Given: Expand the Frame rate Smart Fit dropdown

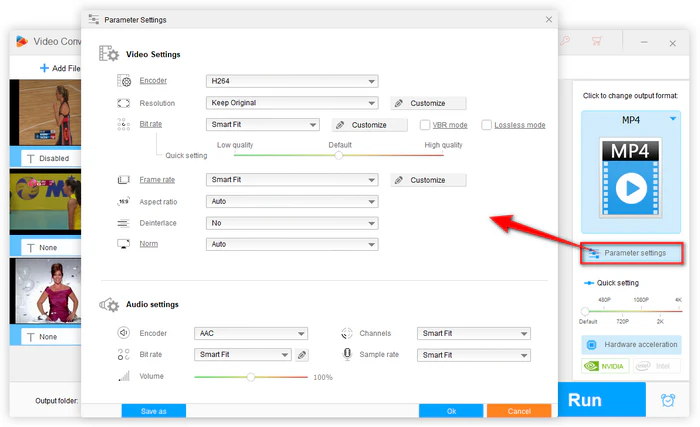Looking at the screenshot, I should (x=292, y=180).
